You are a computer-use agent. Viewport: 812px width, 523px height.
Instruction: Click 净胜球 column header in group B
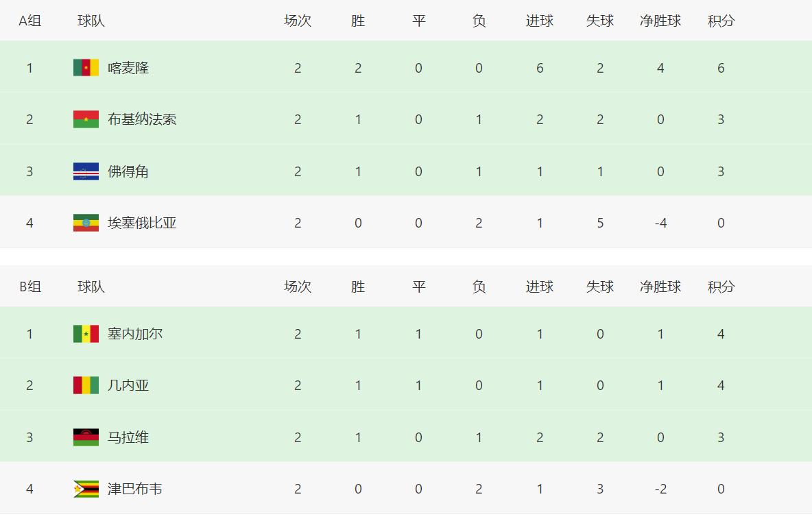[x=660, y=287]
